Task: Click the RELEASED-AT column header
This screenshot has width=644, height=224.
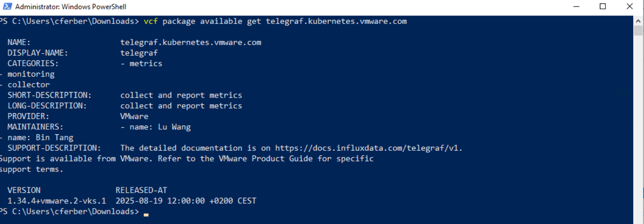Action: click(x=141, y=190)
